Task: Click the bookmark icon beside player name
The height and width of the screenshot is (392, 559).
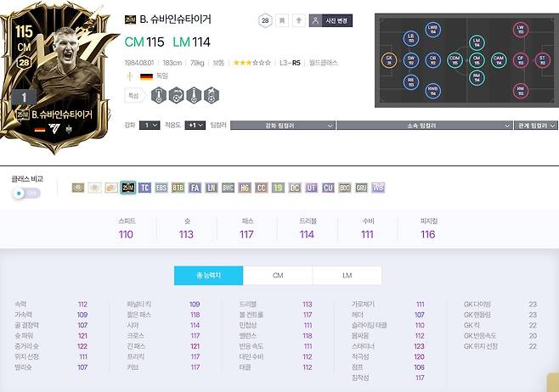Action: [x=282, y=20]
